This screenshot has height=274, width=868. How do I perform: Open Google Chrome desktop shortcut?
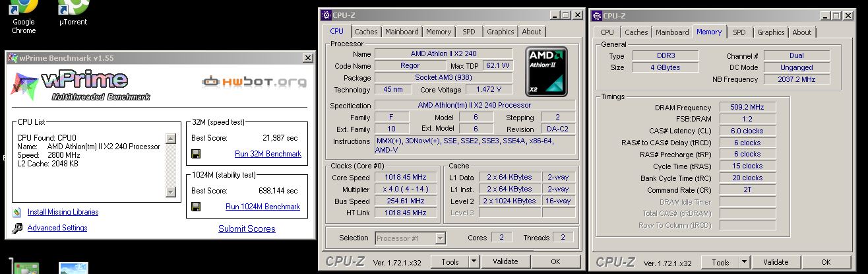pos(24,17)
